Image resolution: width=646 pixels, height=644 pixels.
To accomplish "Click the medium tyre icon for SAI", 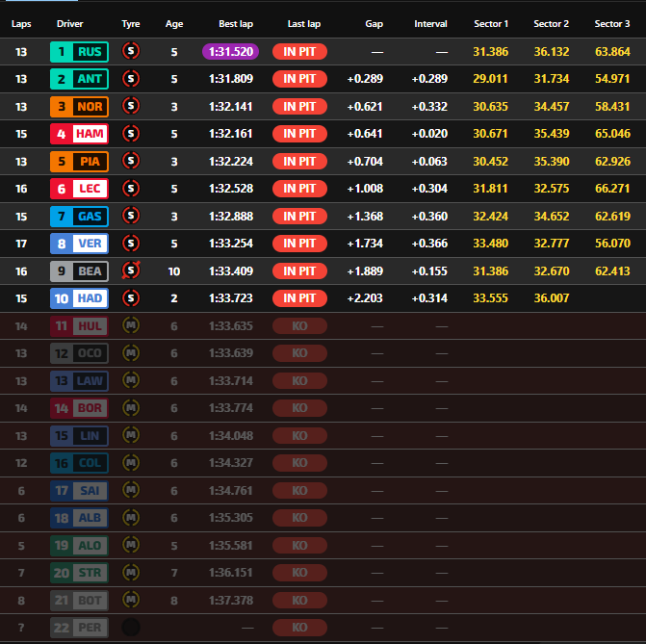I will coord(132,491).
